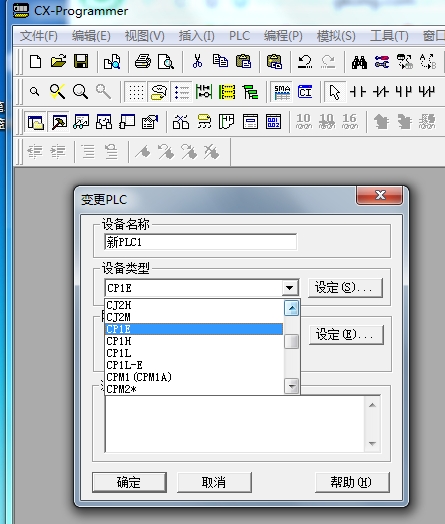Insert a normally closed contact
Screen dimensions: 445x524
pos(381,92)
